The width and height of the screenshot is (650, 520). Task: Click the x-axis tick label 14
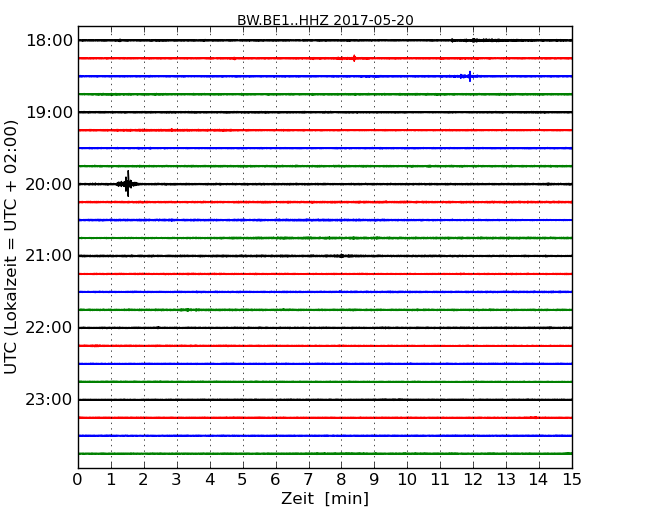(538, 480)
